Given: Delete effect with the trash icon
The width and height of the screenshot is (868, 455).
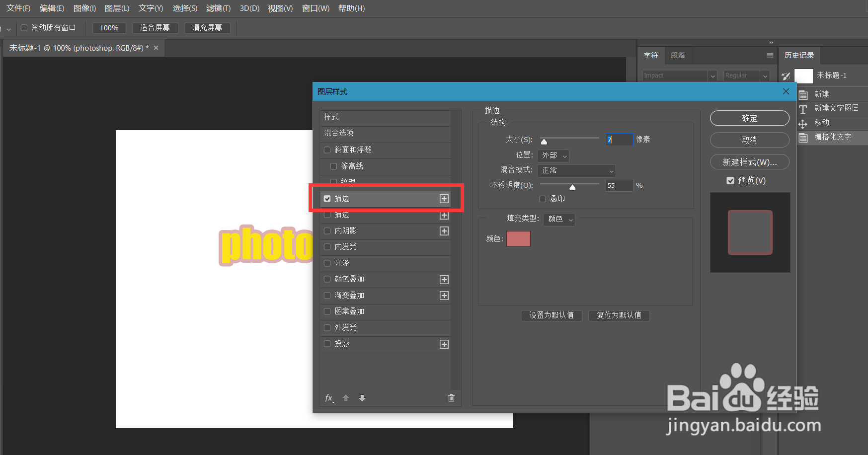Looking at the screenshot, I should click(451, 398).
